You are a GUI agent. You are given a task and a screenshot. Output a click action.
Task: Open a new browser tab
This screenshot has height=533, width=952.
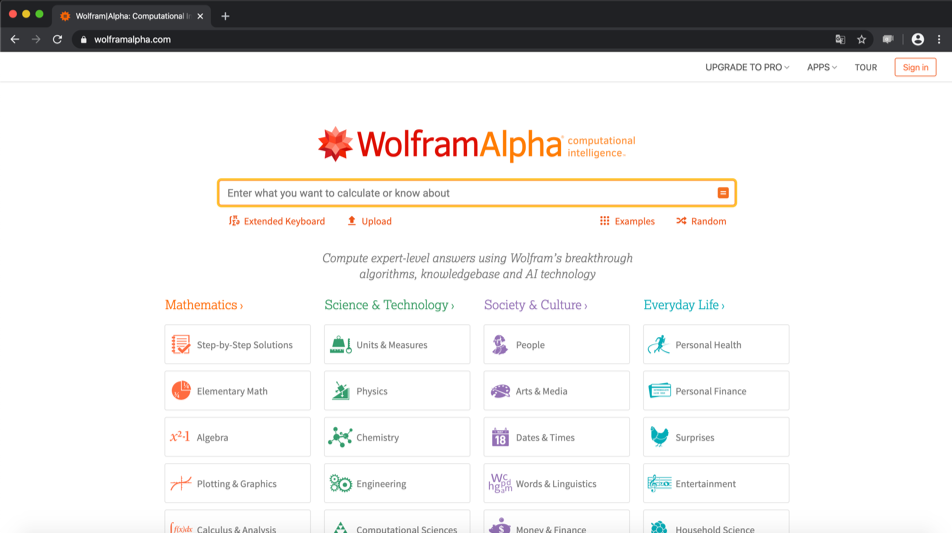(x=225, y=16)
